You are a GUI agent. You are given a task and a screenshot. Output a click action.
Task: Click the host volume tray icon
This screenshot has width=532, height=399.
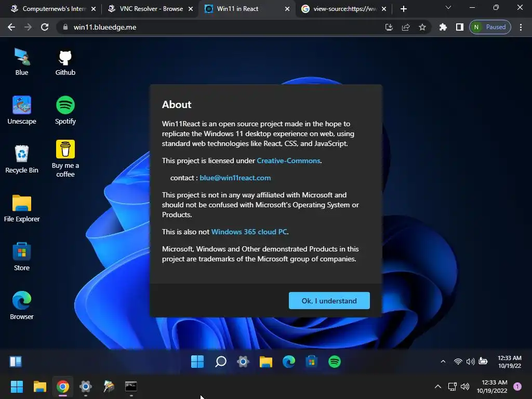[465, 387]
